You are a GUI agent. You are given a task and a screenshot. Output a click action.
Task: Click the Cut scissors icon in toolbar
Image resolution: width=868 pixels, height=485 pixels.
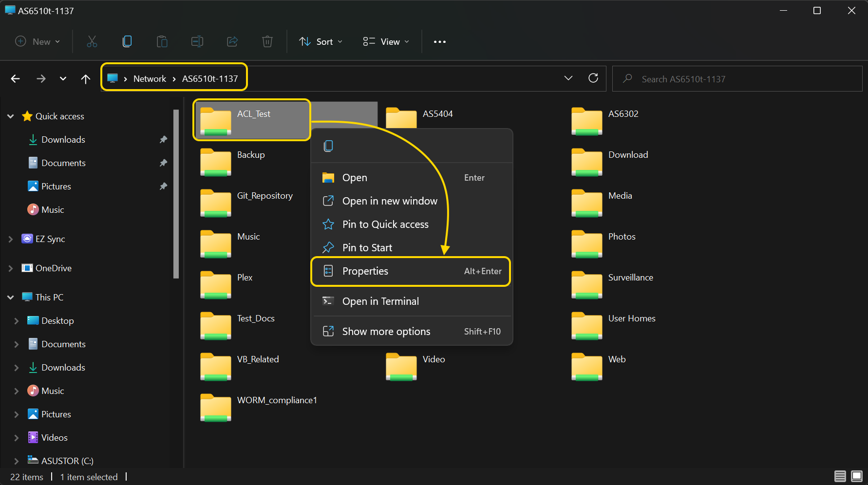(x=92, y=41)
